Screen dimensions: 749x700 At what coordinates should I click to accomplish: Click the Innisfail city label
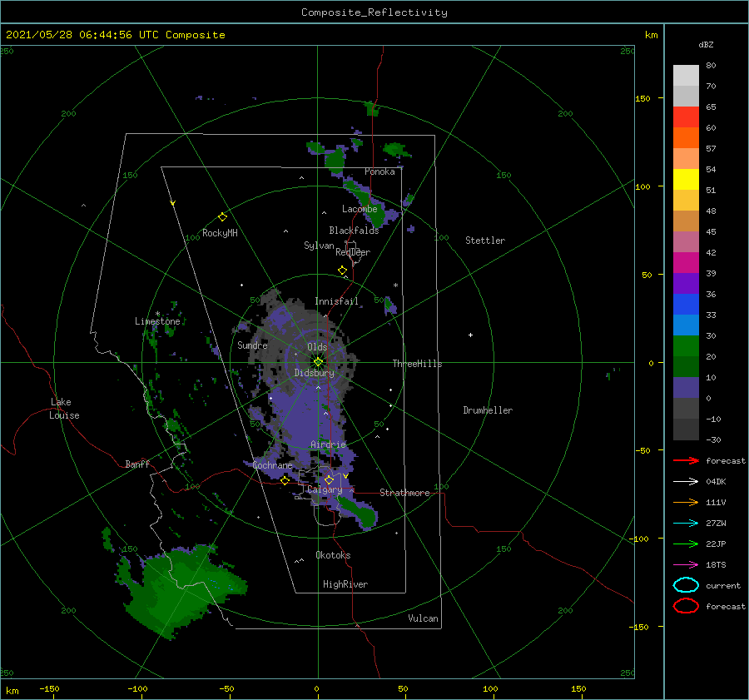(336, 301)
